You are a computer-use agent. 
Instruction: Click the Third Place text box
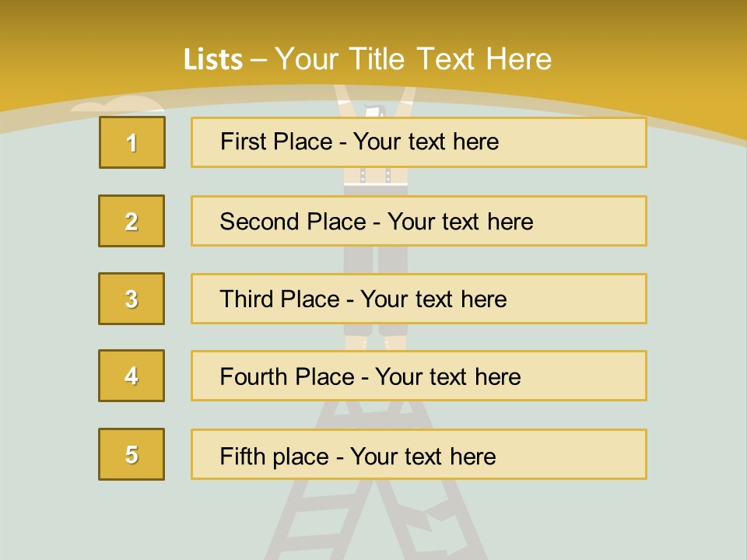pyautogui.click(x=419, y=299)
